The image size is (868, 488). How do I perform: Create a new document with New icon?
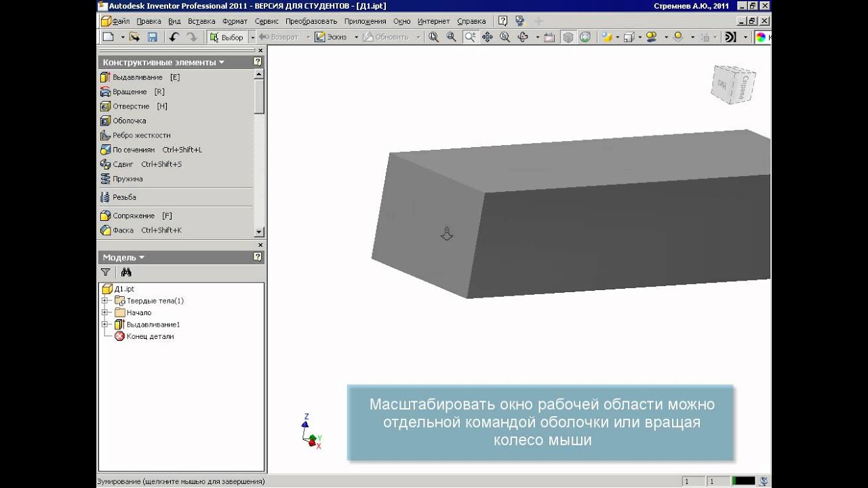(108, 37)
